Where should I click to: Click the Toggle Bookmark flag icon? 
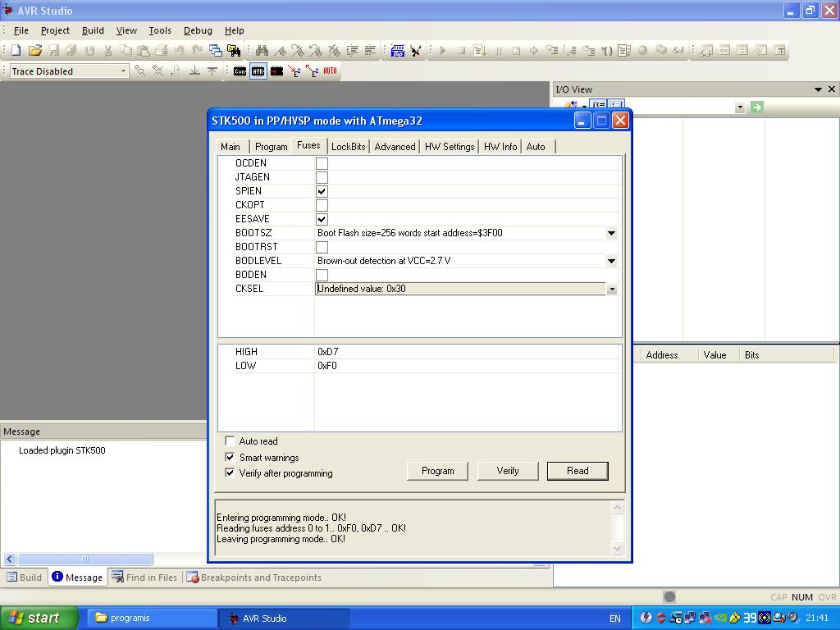point(280,50)
